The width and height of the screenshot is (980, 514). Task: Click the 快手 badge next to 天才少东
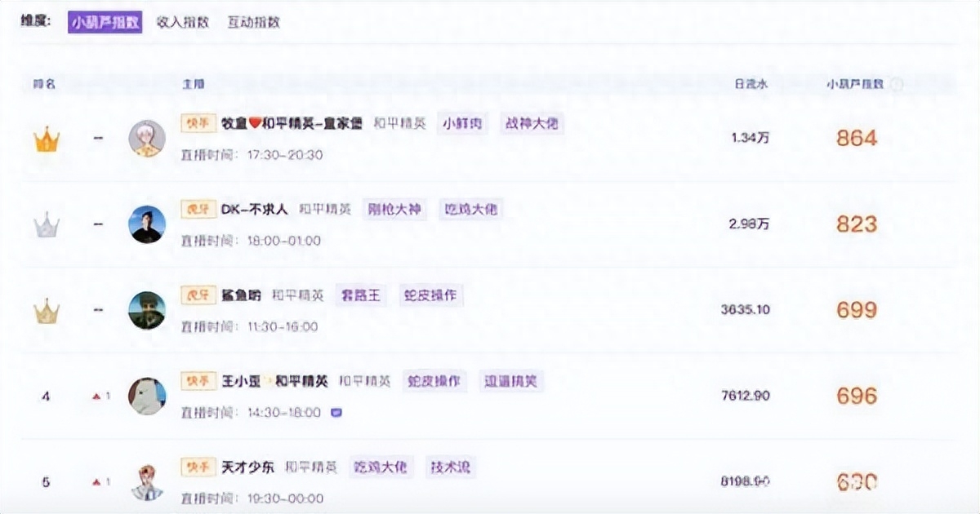click(x=197, y=467)
